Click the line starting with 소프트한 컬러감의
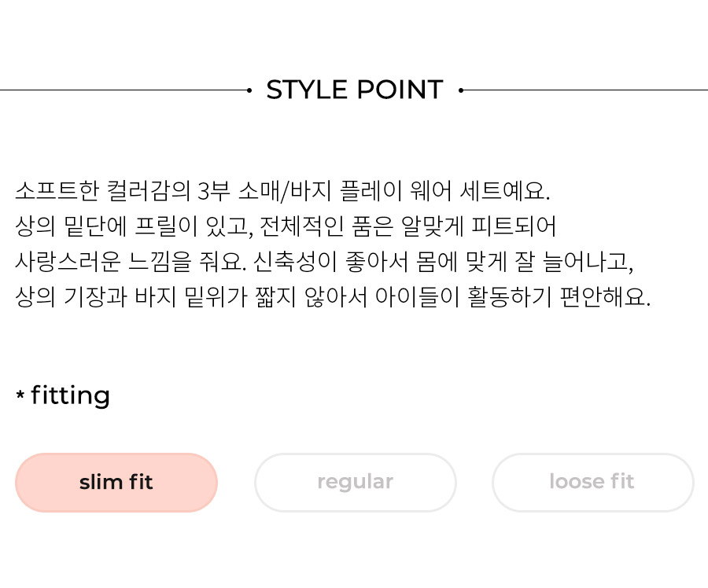Viewport: 708px width, 588px height. coord(282,190)
